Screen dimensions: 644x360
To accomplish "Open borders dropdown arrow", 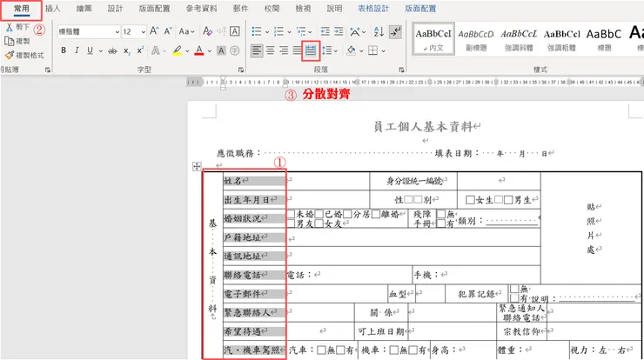I will click(x=383, y=51).
